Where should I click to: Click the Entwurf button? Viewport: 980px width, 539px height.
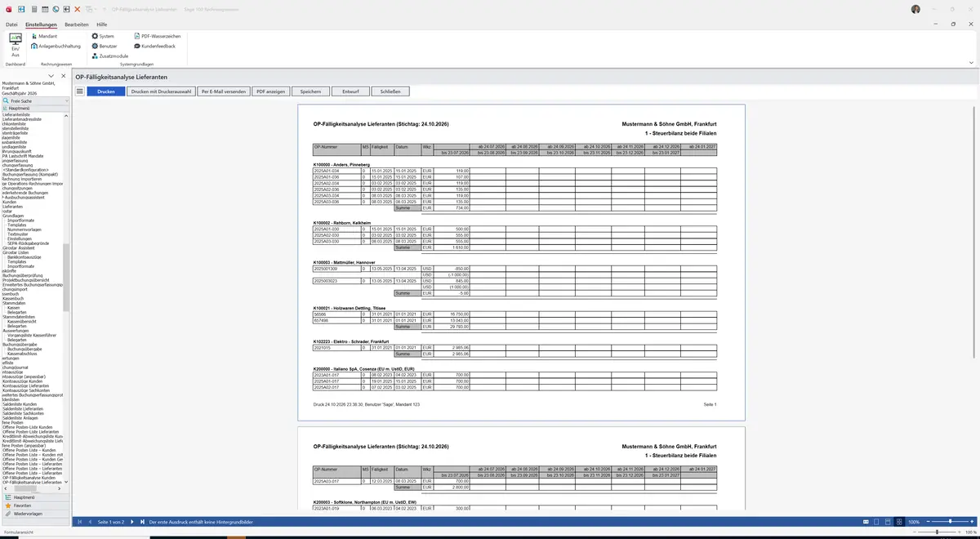[x=351, y=91]
